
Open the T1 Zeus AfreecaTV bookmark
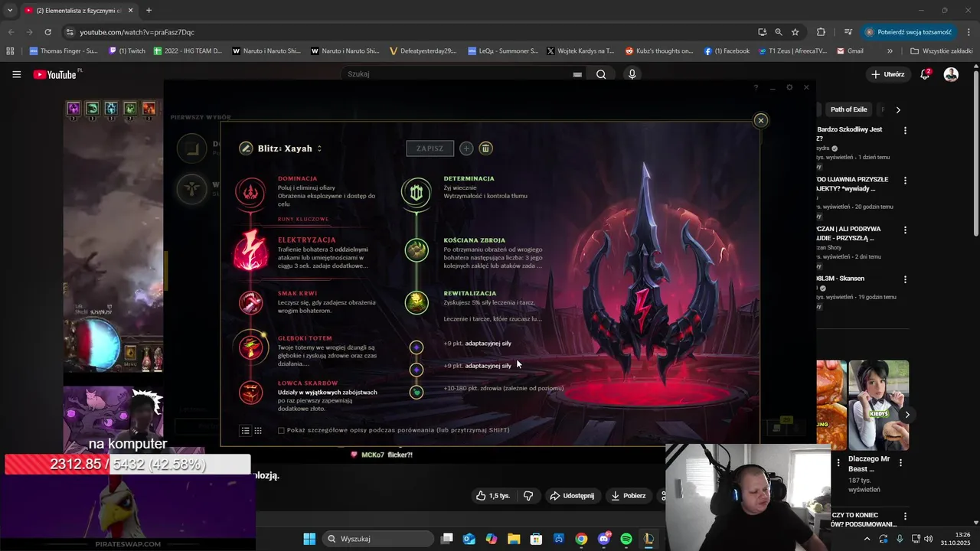click(x=792, y=51)
